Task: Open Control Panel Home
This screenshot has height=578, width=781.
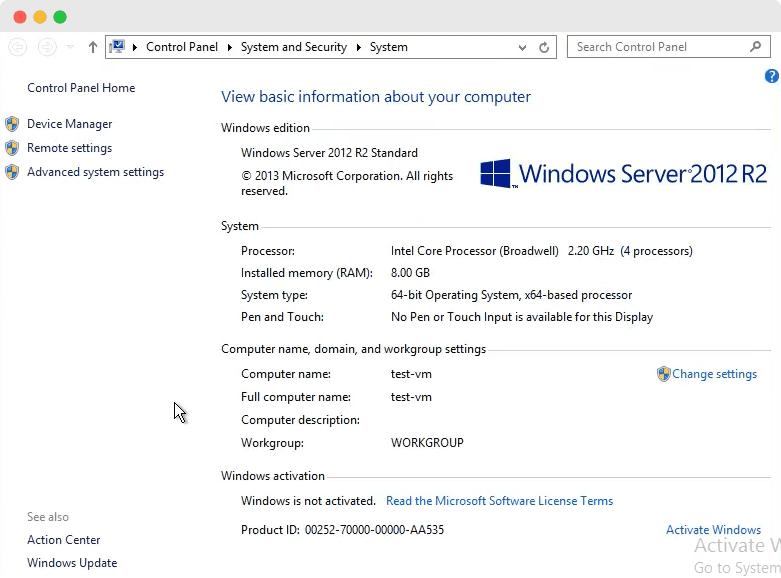Action: coord(81,88)
